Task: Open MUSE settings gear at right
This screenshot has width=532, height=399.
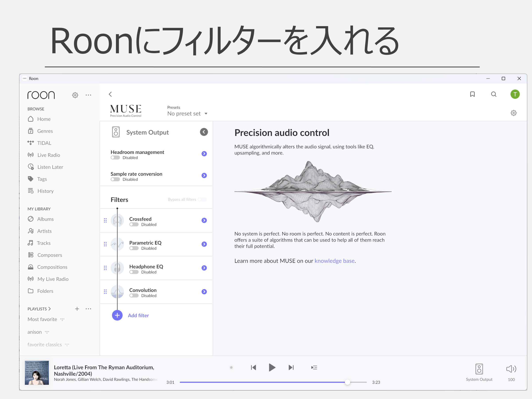Action: point(513,113)
